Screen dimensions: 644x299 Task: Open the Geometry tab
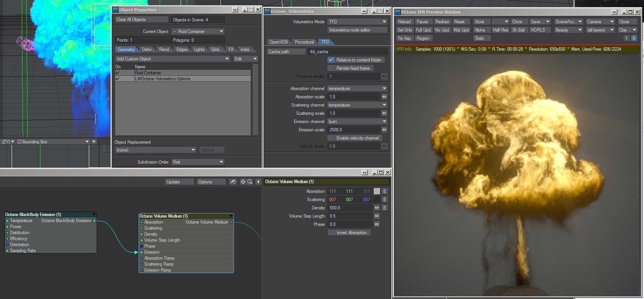click(126, 50)
